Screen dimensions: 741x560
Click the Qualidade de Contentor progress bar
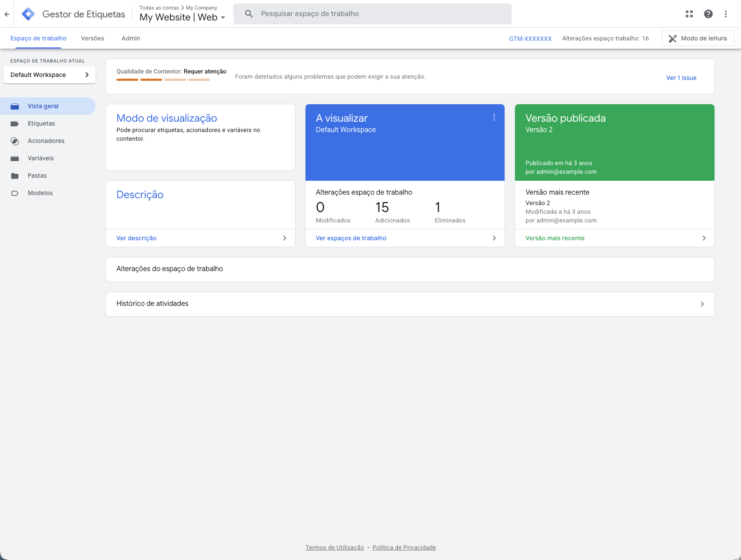163,80
